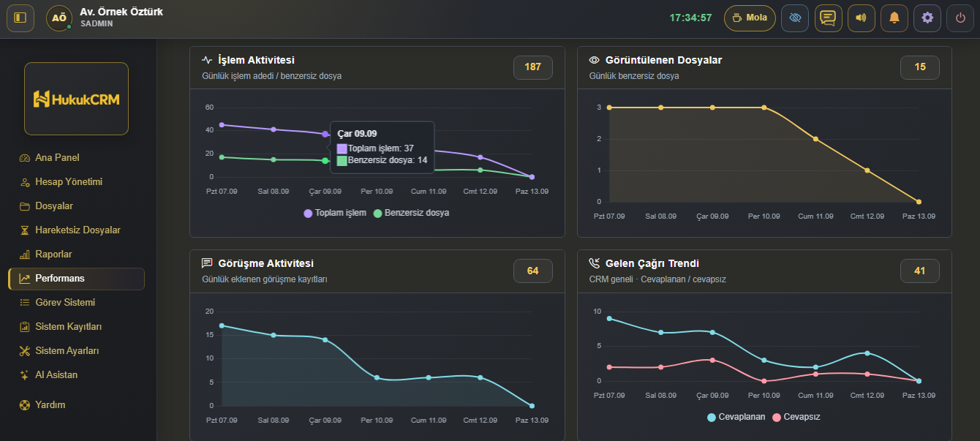This screenshot has height=441, width=980.
Task: Click the Raporlar bar chart icon
Action: 25,255
